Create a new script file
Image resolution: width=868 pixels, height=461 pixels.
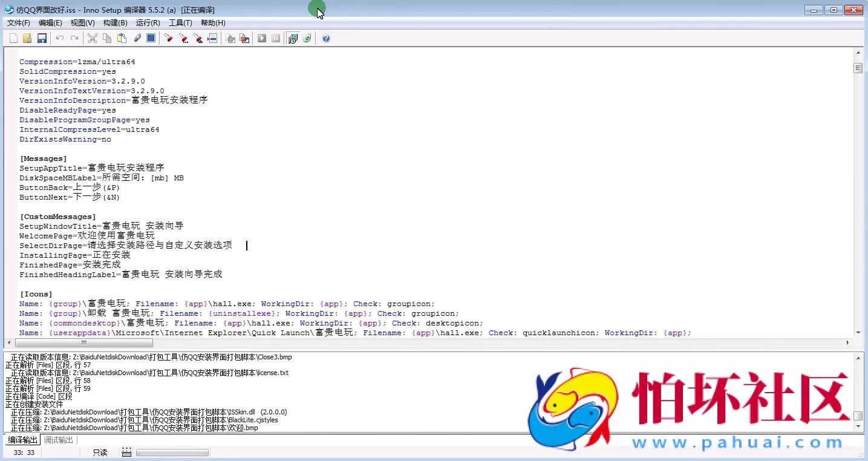tap(13, 38)
